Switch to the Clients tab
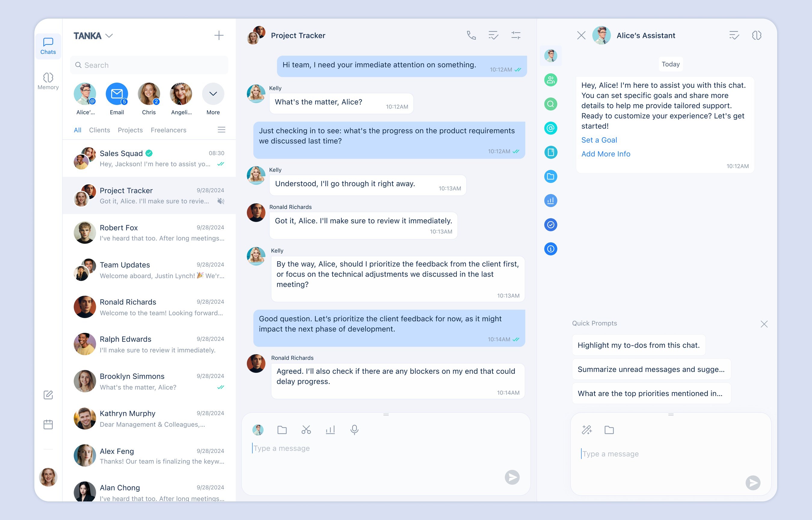The width and height of the screenshot is (812, 520). [x=99, y=130]
